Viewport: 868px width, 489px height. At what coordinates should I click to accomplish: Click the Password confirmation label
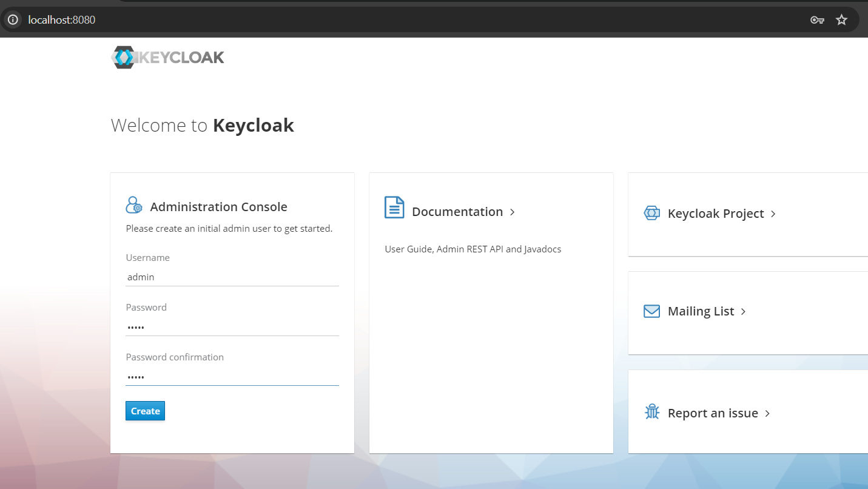(x=175, y=357)
